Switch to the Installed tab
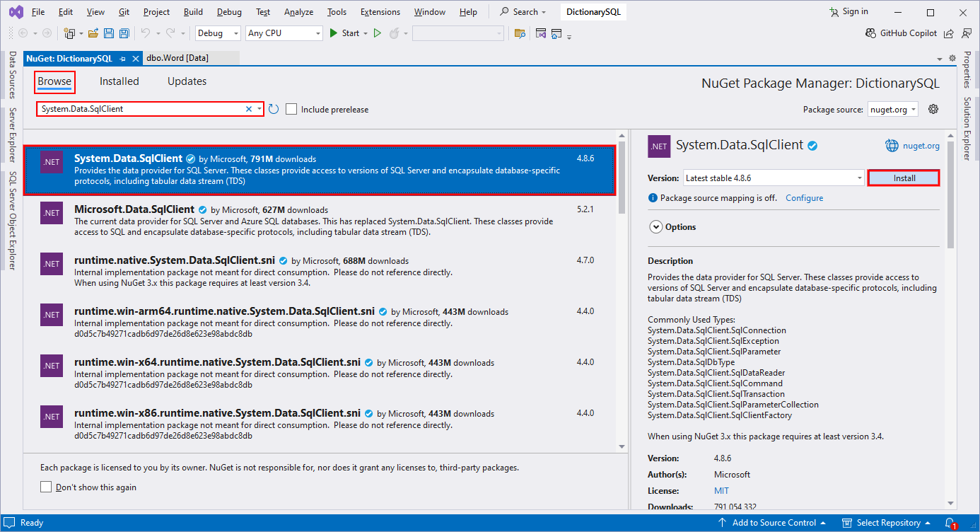 tap(118, 81)
